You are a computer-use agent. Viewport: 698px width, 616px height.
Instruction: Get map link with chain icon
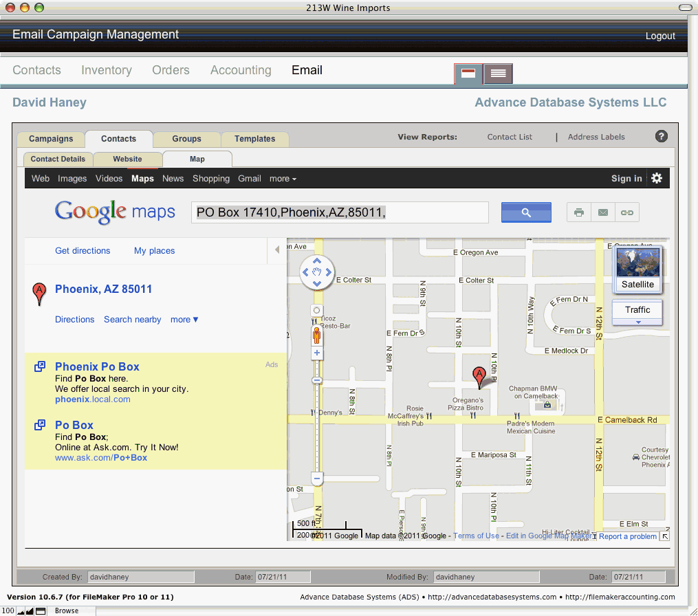pyautogui.click(x=626, y=212)
